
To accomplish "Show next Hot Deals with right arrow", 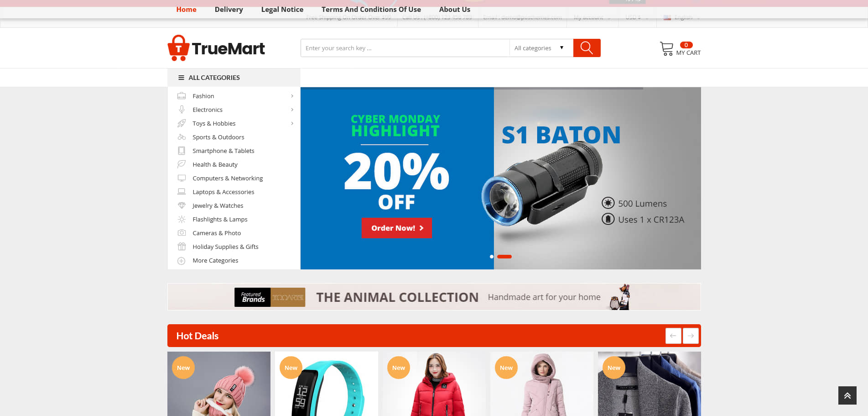I will pyautogui.click(x=691, y=336).
